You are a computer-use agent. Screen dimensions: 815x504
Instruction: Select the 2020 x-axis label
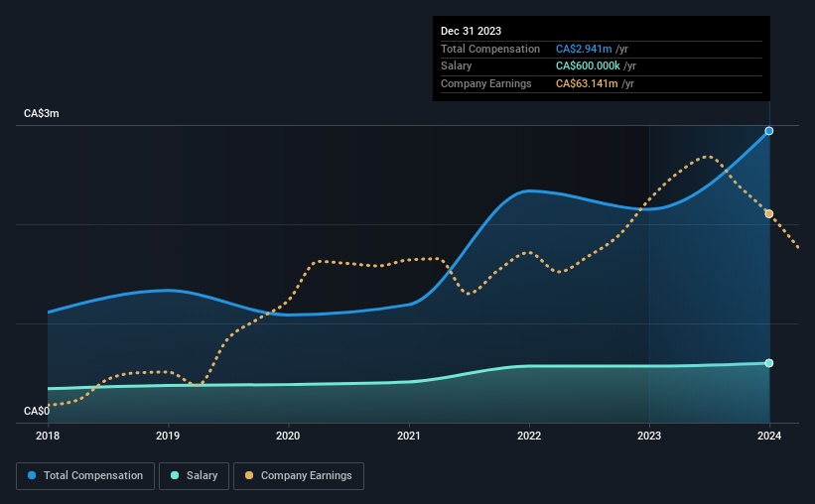coord(288,436)
